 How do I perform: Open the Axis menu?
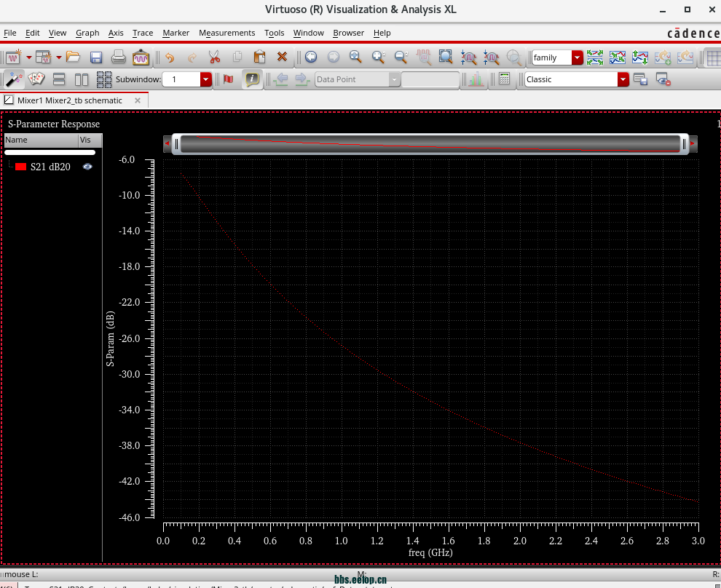[x=116, y=33]
